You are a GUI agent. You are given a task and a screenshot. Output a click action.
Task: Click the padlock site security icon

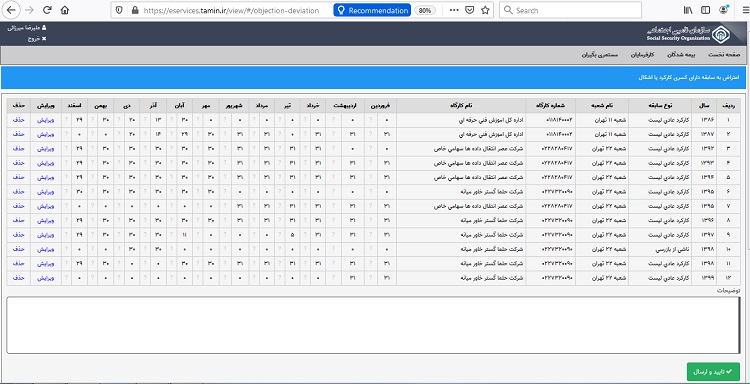point(134,10)
